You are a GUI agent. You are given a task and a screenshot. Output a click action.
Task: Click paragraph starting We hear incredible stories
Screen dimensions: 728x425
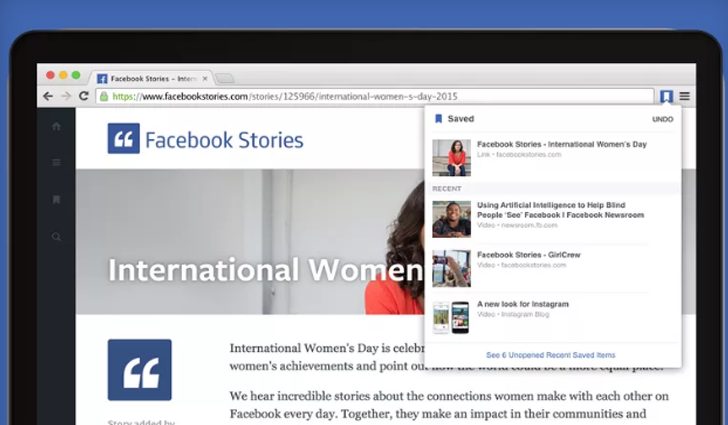coord(449,405)
